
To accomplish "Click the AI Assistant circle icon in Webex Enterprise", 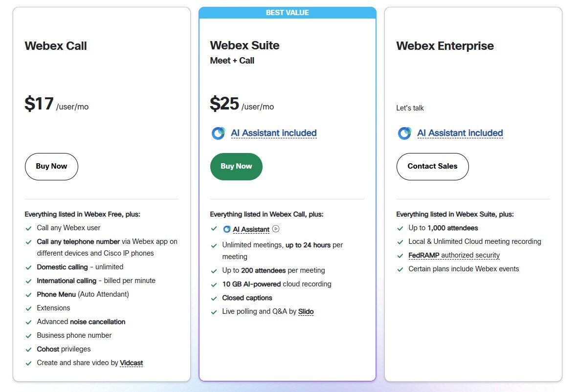I will [x=404, y=133].
